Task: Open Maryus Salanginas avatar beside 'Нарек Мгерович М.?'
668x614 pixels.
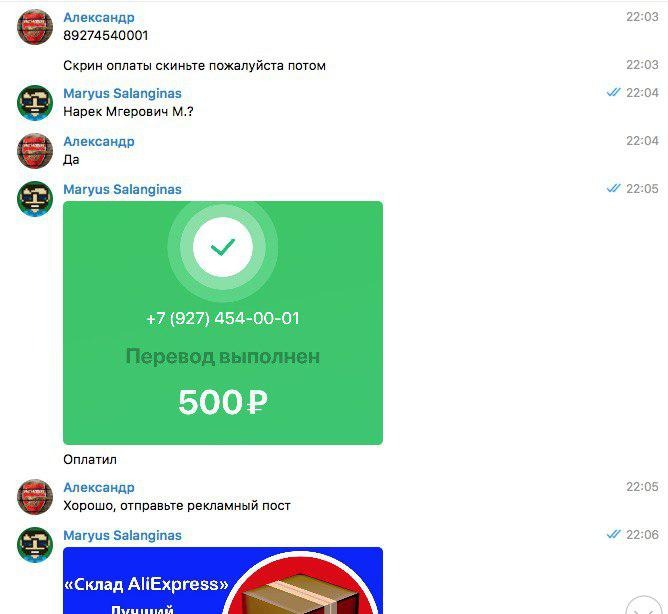Action: (35, 103)
